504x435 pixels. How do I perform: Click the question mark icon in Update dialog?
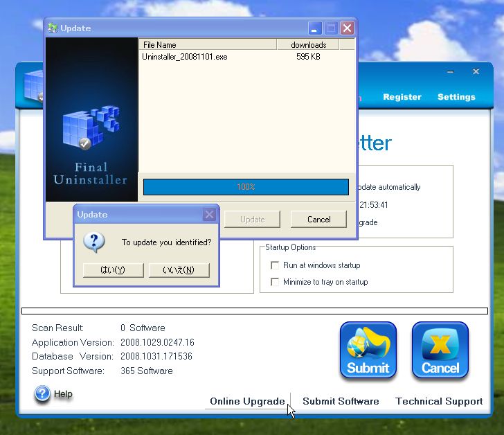[94, 242]
